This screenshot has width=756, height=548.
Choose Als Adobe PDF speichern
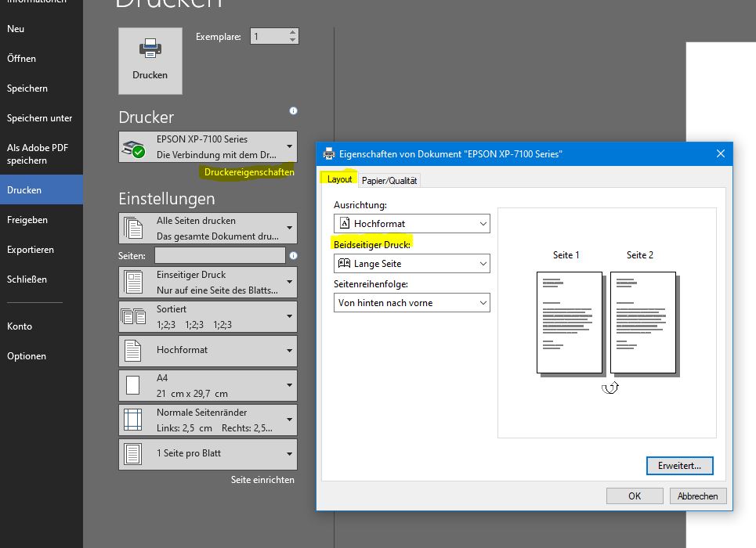tap(42, 153)
